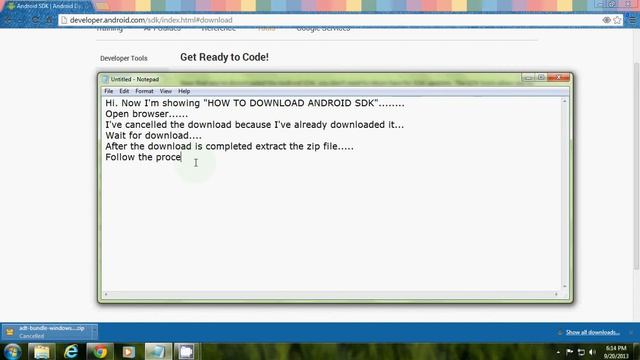The image size is (640, 360).
Task: Launch Internet Explorer from the taskbar
Action: [x=71, y=351]
